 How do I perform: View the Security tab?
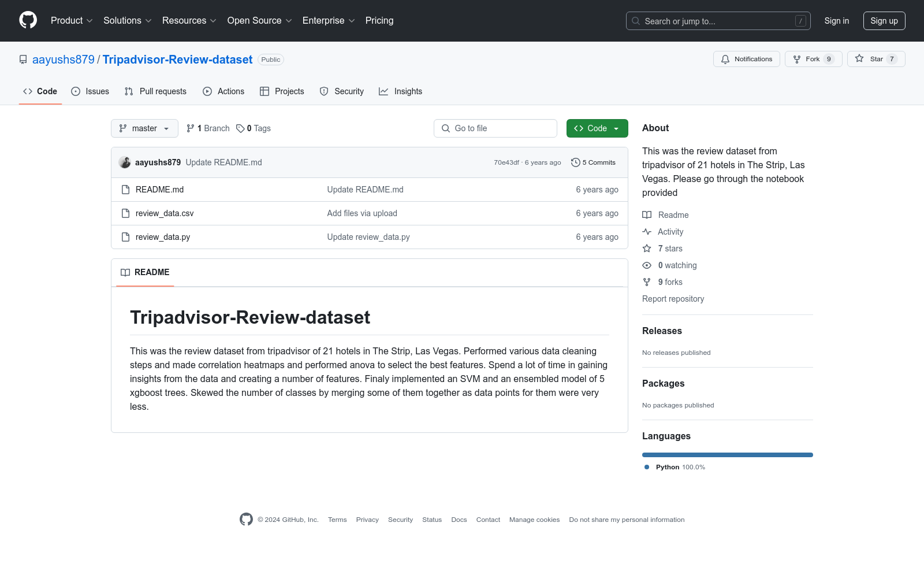[x=342, y=91]
